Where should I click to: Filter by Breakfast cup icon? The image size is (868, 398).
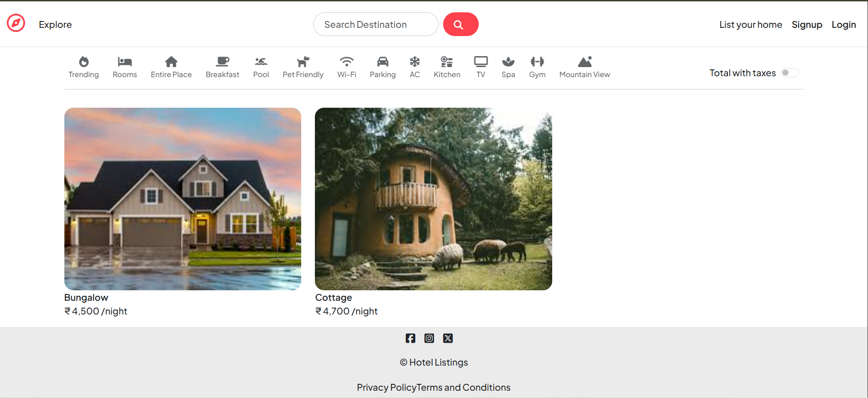(223, 62)
